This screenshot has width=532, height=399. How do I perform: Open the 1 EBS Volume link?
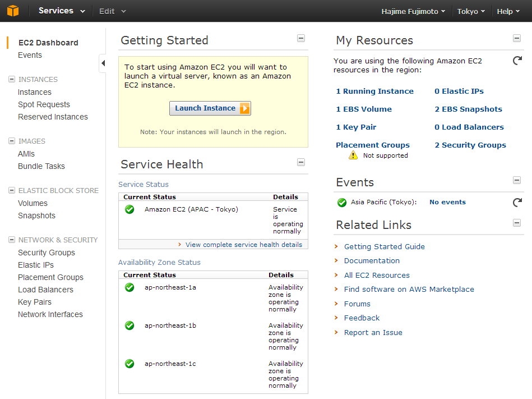pyautogui.click(x=364, y=109)
